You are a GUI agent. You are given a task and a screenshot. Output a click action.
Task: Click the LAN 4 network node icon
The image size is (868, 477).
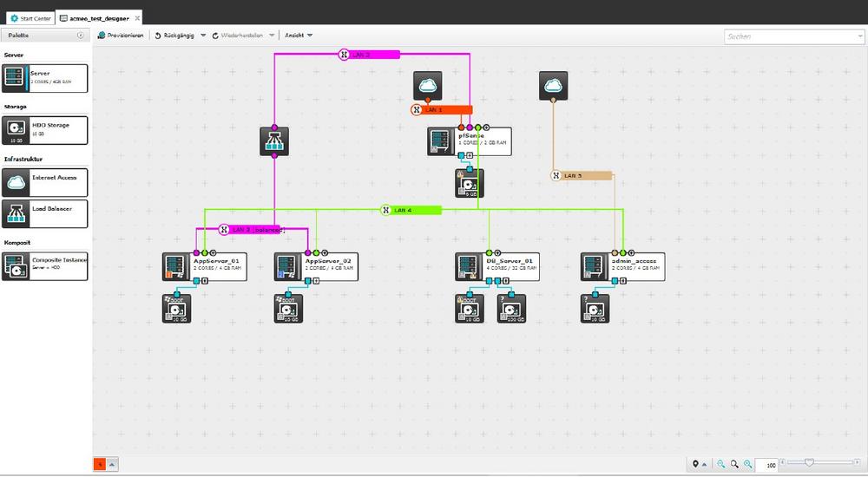[386, 210]
